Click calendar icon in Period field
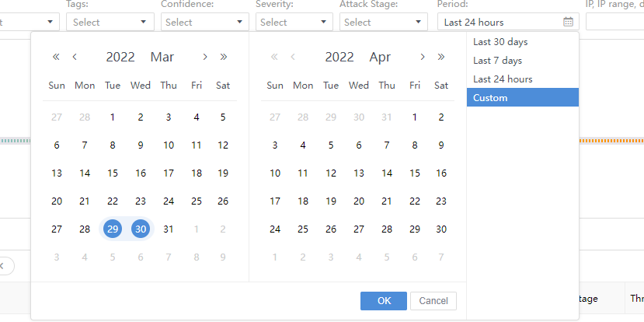Screen dimensions: 644x322 [568, 23]
